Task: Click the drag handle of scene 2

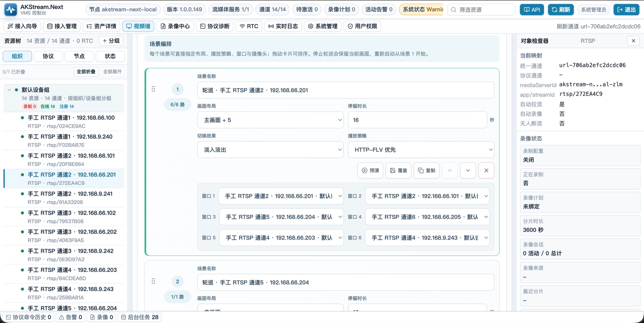Action: [153, 281]
